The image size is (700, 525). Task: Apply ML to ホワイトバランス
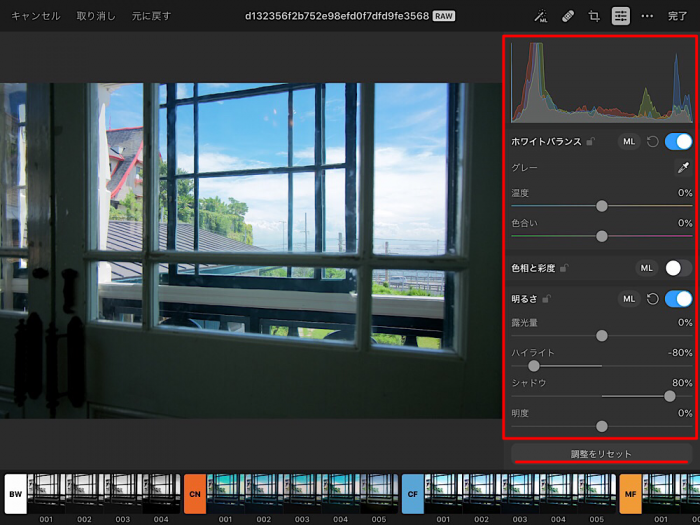tap(629, 142)
